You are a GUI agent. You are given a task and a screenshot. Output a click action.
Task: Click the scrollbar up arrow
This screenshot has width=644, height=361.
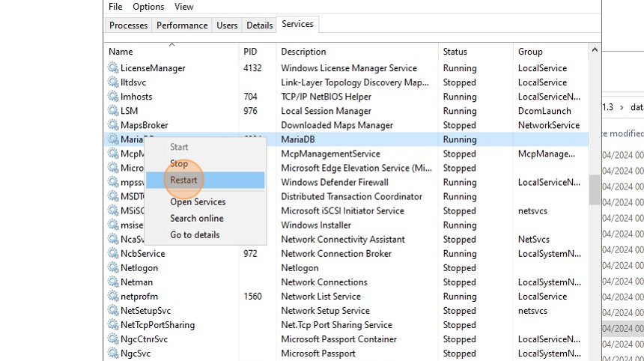595,51
